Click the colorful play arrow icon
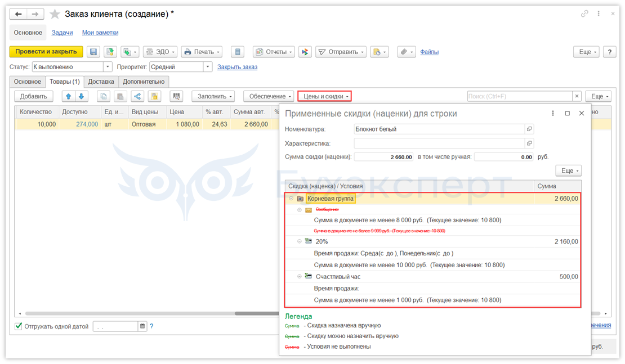Image resolution: width=625 pixels, height=364 pixels. click(305, 52)
